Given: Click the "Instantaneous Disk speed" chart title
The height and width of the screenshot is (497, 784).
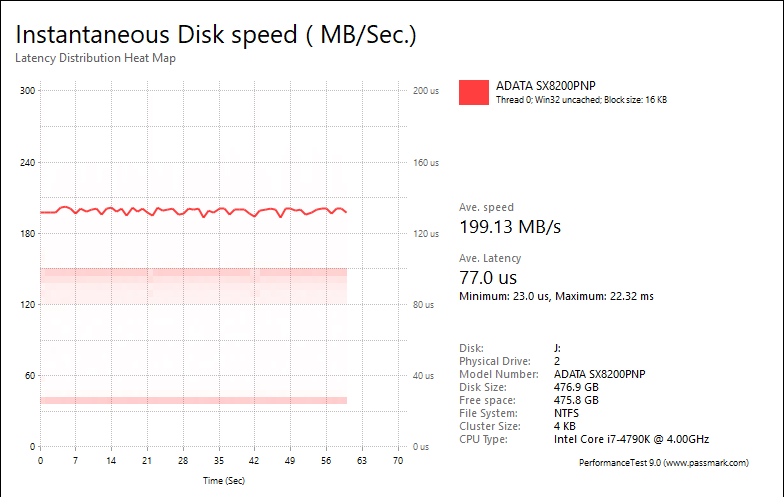Looking at the screenshot, I should pyautogui.click(x=216, y=34).
